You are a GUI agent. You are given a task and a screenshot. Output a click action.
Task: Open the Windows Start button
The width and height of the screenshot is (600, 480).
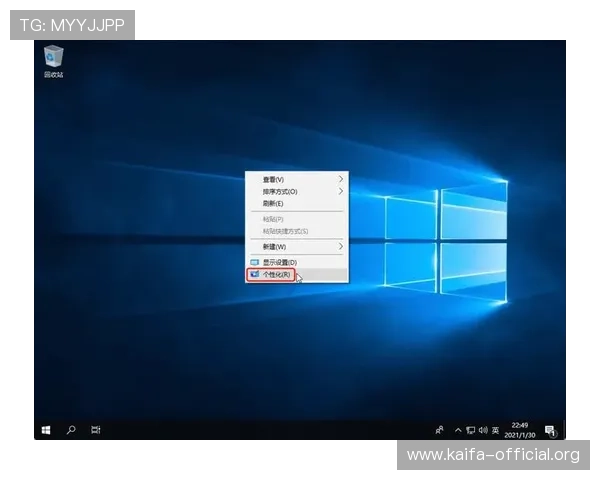point(46,430)
